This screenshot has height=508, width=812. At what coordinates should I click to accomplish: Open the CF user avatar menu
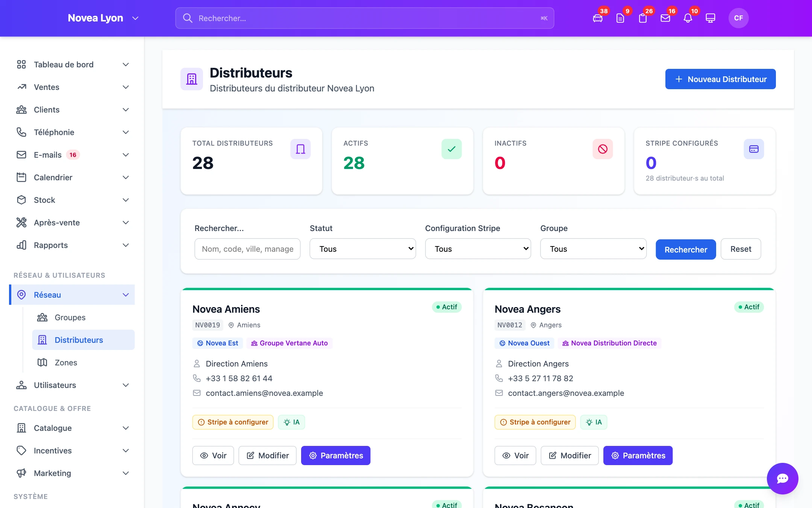(x=738, y=18)
